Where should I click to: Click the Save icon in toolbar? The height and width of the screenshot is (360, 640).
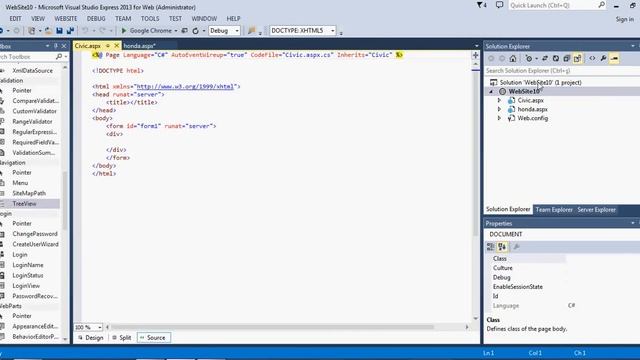(59, 31)
